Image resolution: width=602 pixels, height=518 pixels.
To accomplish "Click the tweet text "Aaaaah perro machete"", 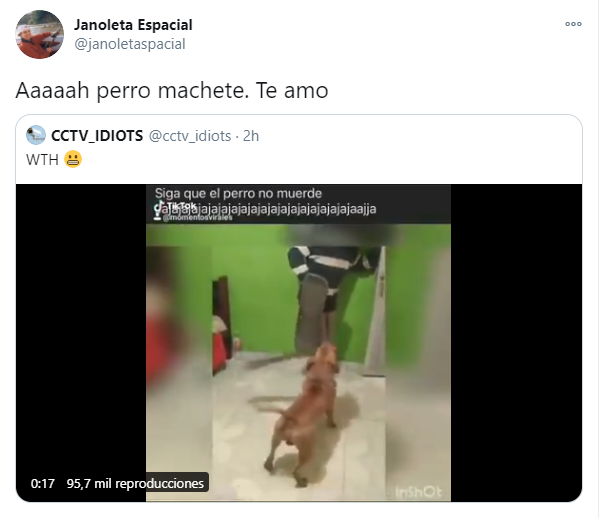I will pyautogui.click(x=130, y=91).
